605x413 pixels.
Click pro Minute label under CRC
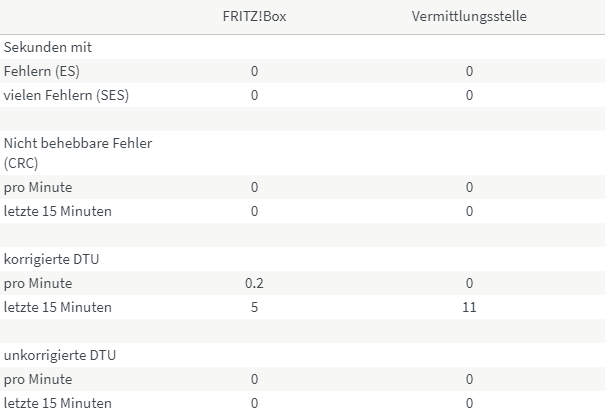coord(38,187)
